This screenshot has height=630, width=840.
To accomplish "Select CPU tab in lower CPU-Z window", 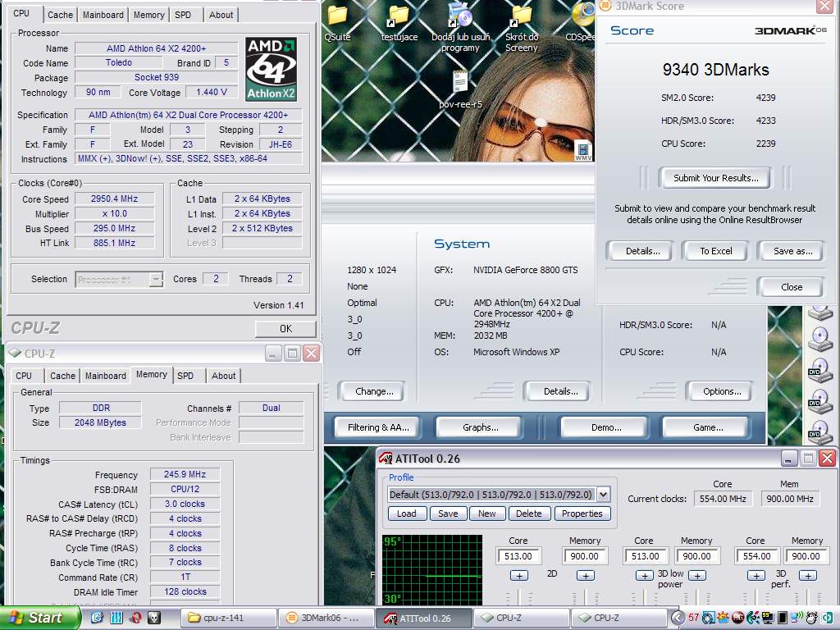I will 24,376.
